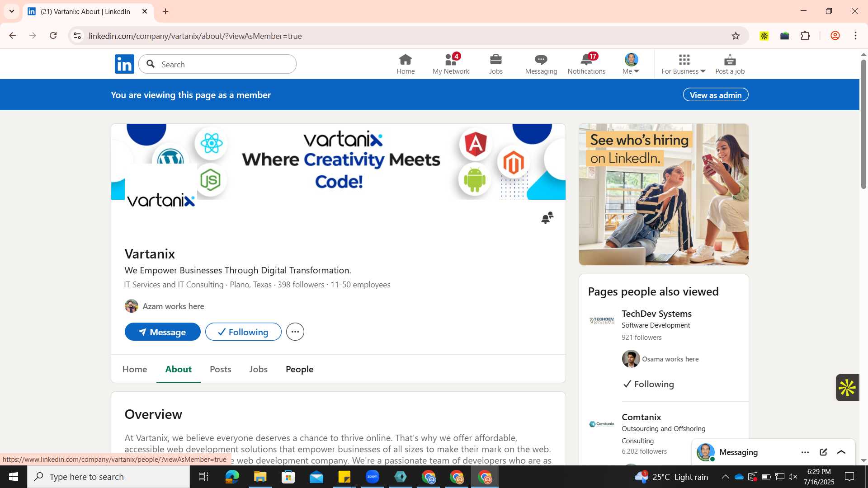Click the browser address bar URL

[x=195, y=36]
